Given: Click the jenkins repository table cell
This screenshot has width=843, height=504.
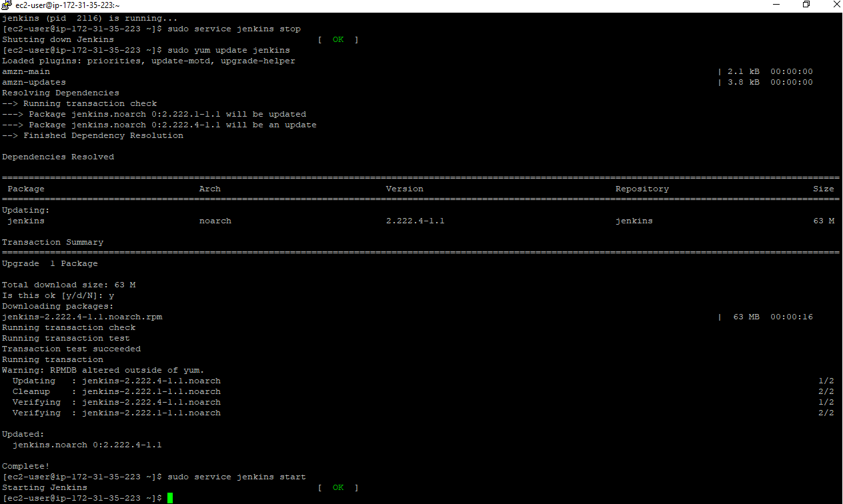Looking at the screenshot, I should 634,221.
